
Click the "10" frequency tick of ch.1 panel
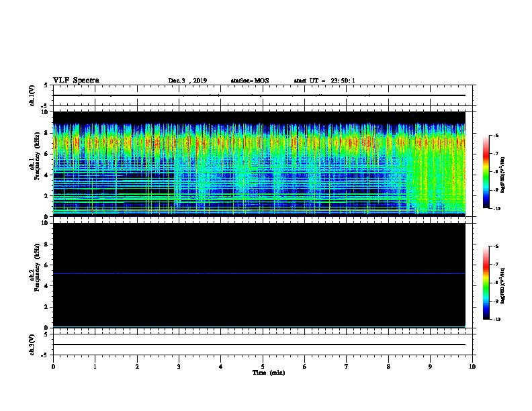pyautogui.click(x=44, y=112)
